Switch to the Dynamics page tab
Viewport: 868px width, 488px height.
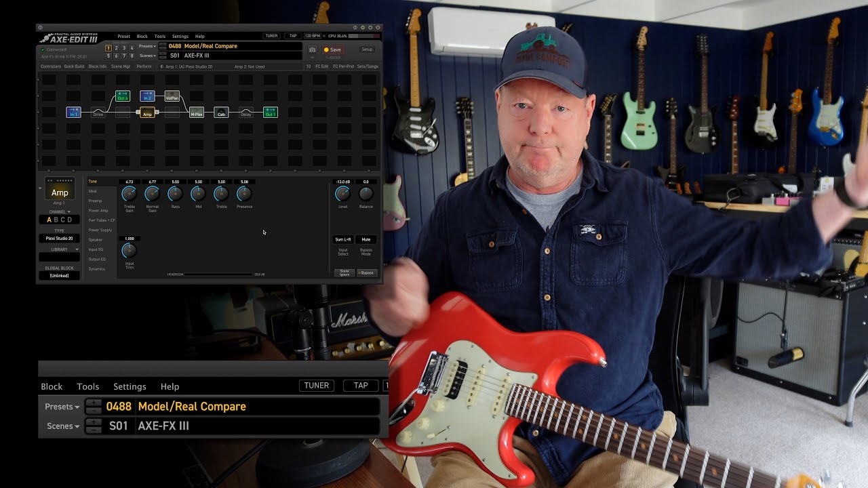(96, 269)
